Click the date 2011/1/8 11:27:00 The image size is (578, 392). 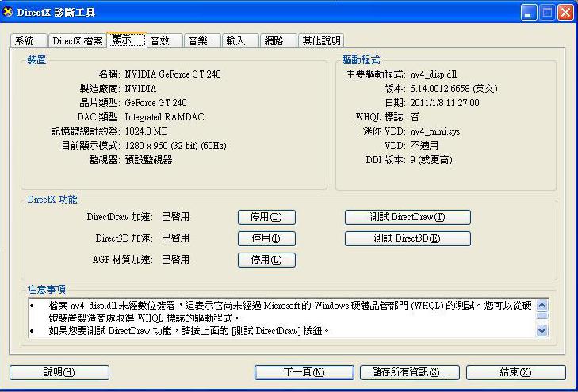click(445, 103)
